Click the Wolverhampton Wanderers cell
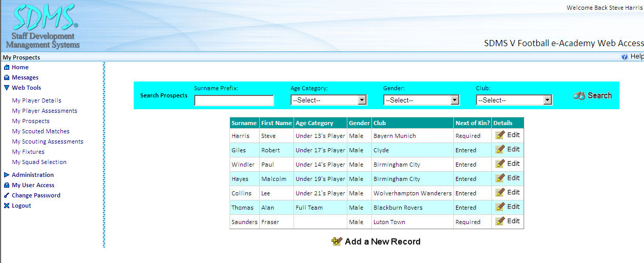Image resolution: width=644 pixels, height=263 pixels. point(412,193)
